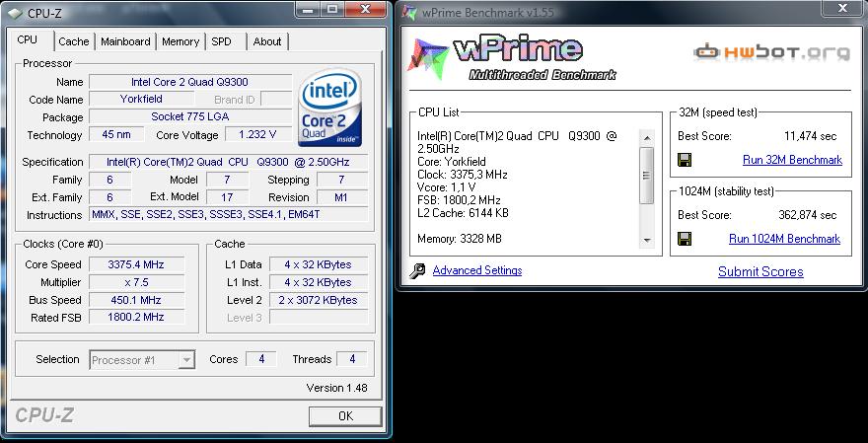Go to the SPD tab

point(221,41)
